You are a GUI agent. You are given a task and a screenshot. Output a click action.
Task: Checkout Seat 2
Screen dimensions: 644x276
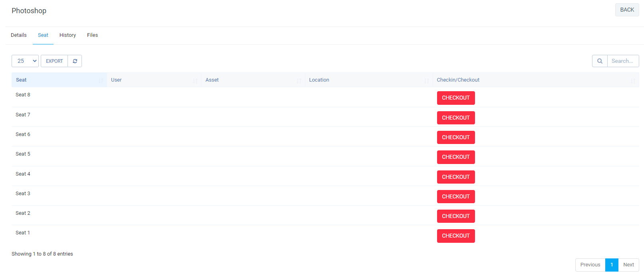(456, 216)
